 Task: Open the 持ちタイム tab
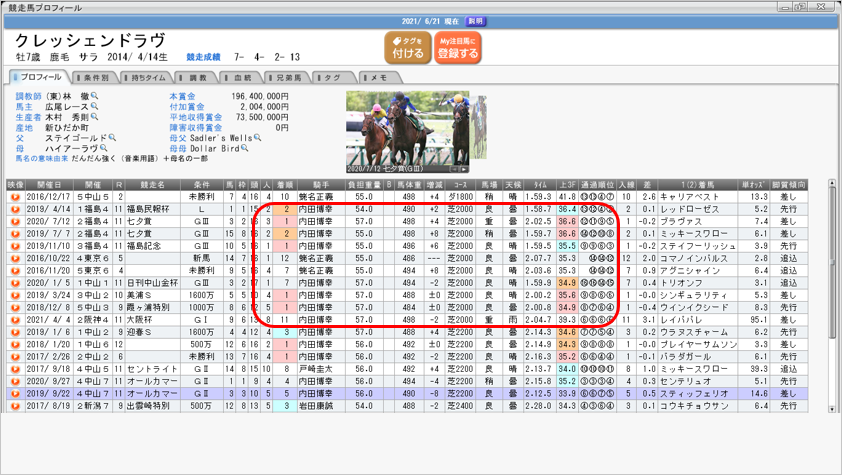pyautogui.click(x=147, y=77)
